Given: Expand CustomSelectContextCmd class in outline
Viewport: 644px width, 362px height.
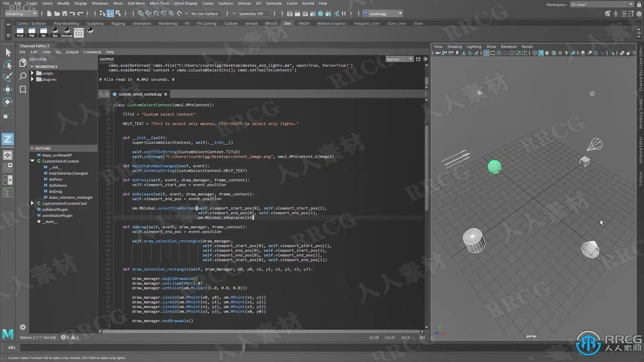Looking at the screenshot, I should point(32,203).
